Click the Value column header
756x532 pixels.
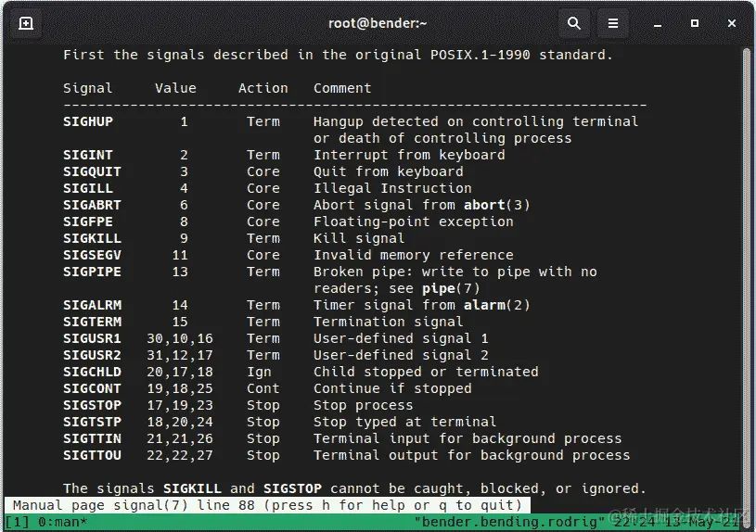click(175, 88)
